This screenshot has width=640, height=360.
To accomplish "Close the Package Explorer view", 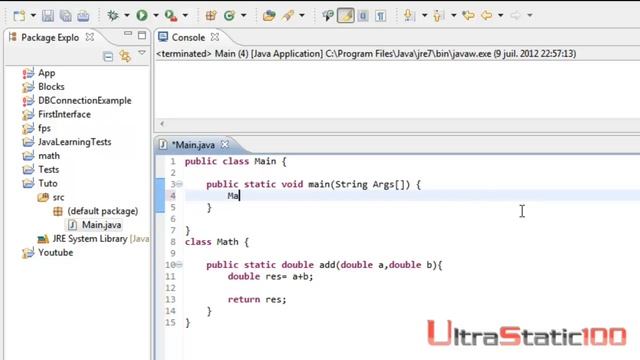I will pyautogui.click(x=90, y=37).
